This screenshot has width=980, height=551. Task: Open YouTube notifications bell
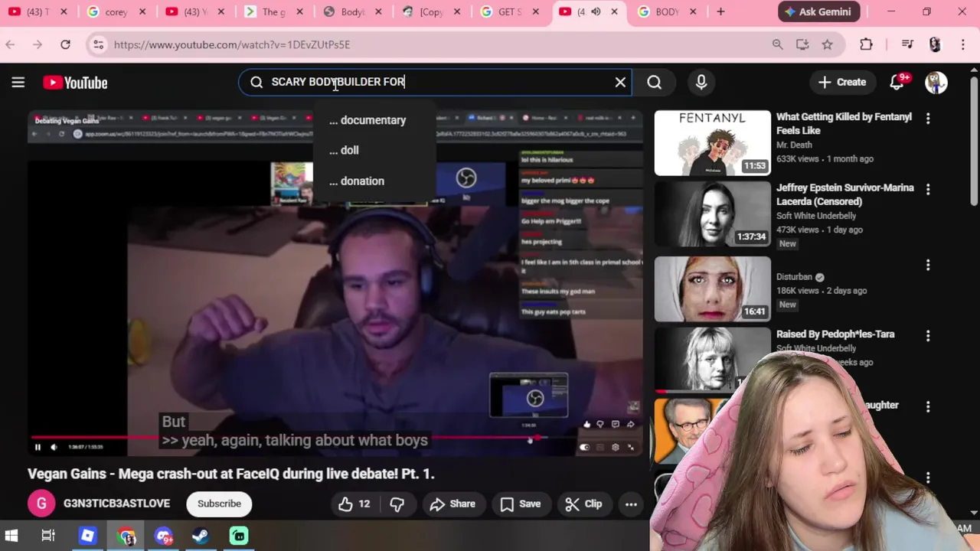(x=897, y=82)
